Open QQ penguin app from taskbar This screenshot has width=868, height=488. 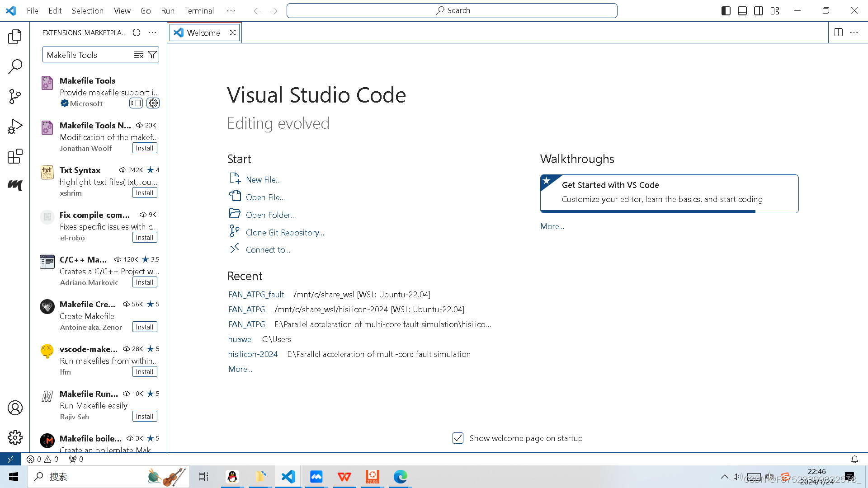(232, 477)
